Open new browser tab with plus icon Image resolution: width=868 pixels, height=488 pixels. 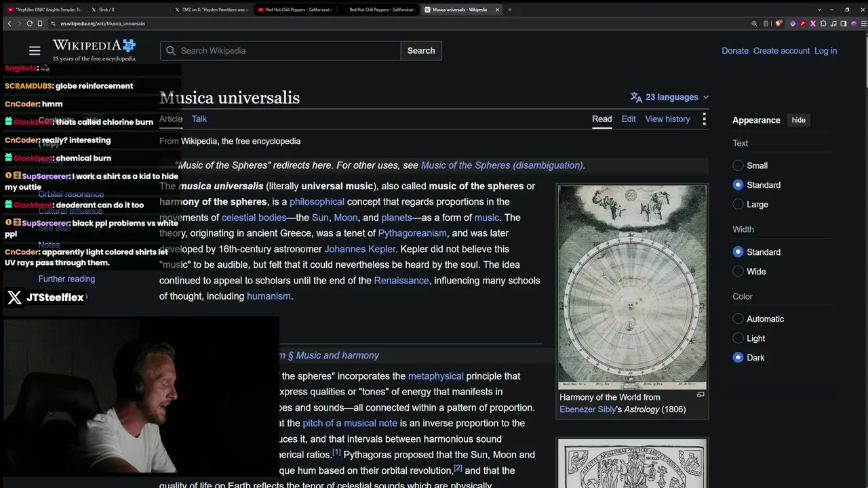510,9
